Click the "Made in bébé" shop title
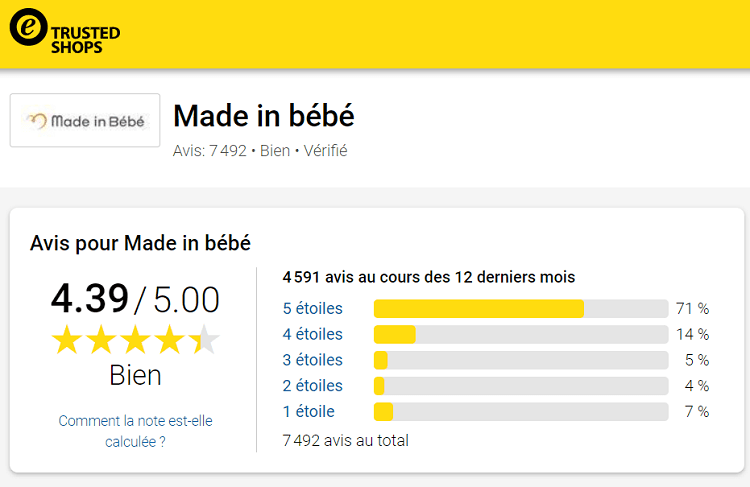The image size is (750, 487). [x=264, y=116]
